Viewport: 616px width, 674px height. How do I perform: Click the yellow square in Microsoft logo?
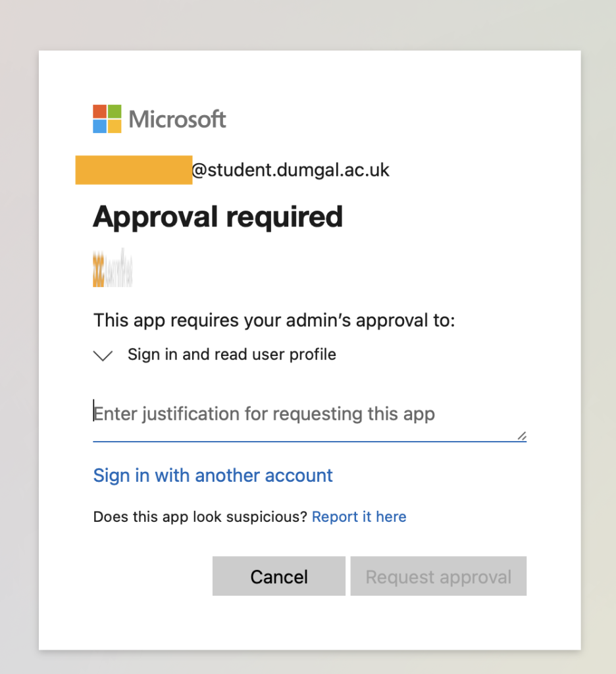[x=115, y=126]
